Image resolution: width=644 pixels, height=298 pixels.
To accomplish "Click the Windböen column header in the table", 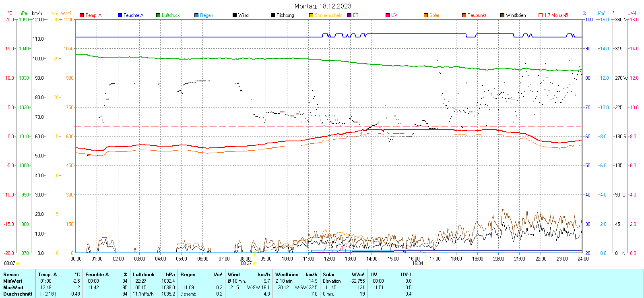I will [x=287, y=275].
